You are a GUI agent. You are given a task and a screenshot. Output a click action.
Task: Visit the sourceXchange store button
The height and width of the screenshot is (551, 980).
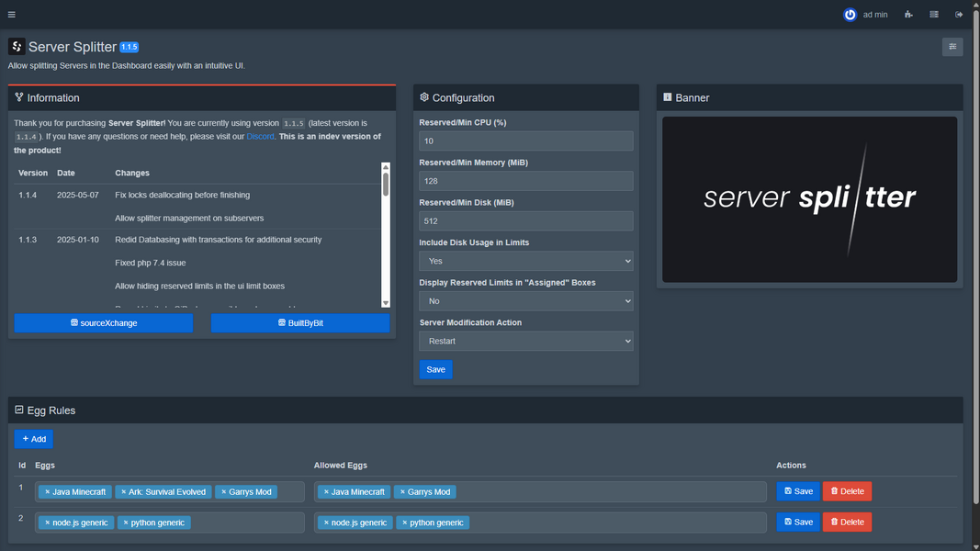tap(104, 323)
